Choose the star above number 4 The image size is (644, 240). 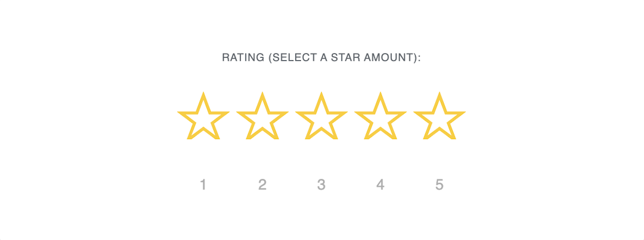[380, 117]
